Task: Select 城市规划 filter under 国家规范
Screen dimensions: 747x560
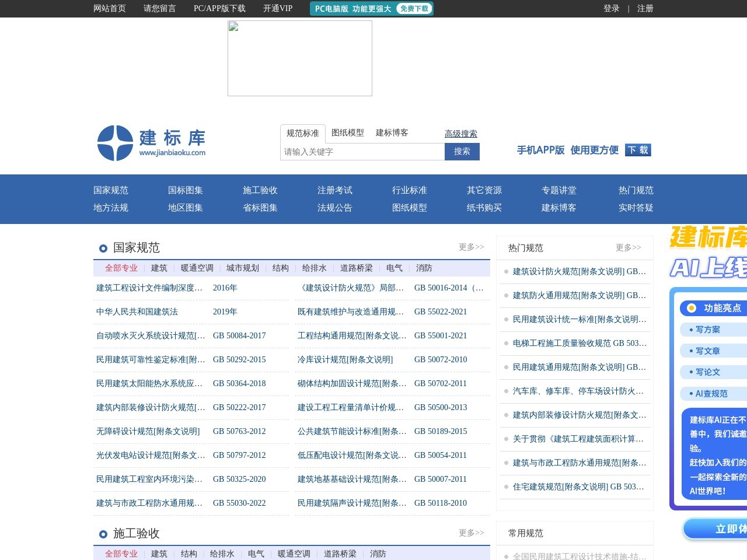Action: point(243,268)
